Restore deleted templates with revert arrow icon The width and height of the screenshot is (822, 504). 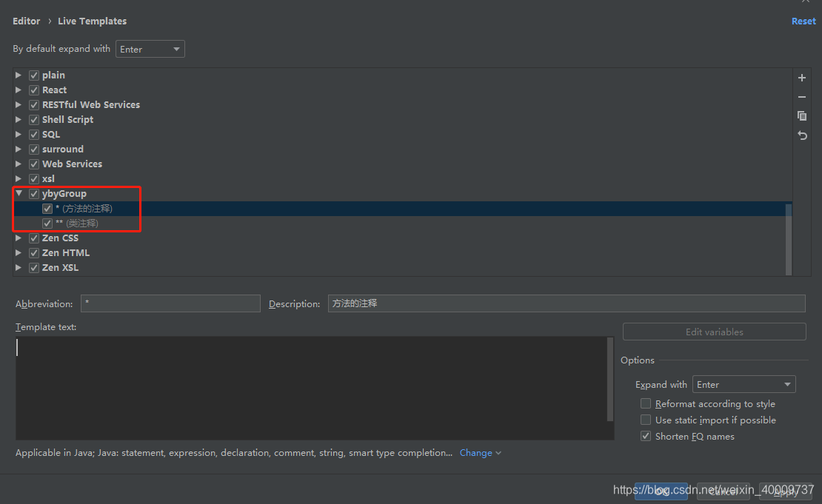point(801,135)
